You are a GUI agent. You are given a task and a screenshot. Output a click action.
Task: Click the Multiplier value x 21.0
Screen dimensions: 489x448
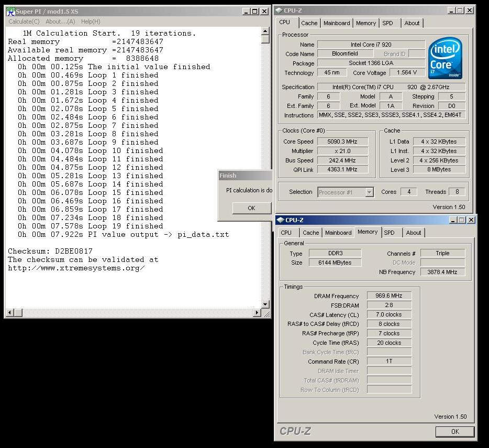[x=342, y=151]
